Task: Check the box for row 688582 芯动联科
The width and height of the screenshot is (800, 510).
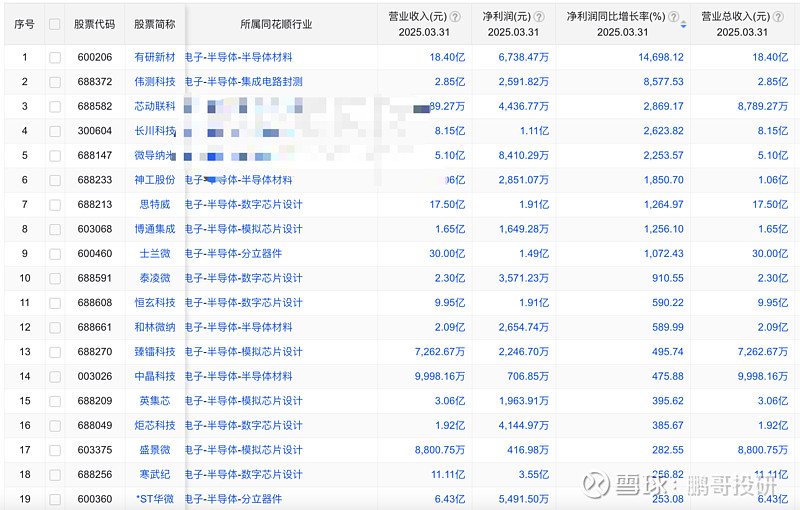Action: coord(55,106)
